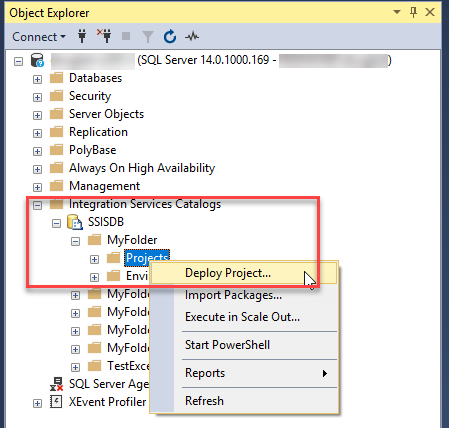449x428 pixels.
Task: Select the Always On High Availability folder icon
Action: [x=56, y=168]
